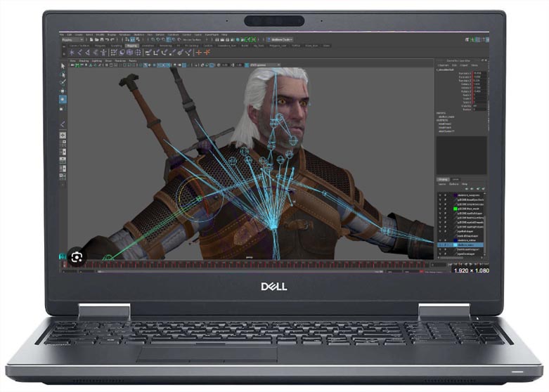
Task: Click the green layer color swatch
Action: click(456, 209)
